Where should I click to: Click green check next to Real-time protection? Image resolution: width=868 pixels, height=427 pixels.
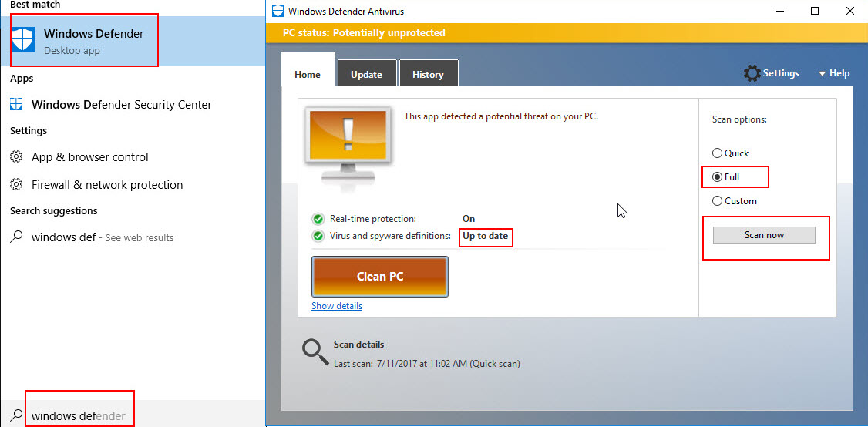(318, 219)
